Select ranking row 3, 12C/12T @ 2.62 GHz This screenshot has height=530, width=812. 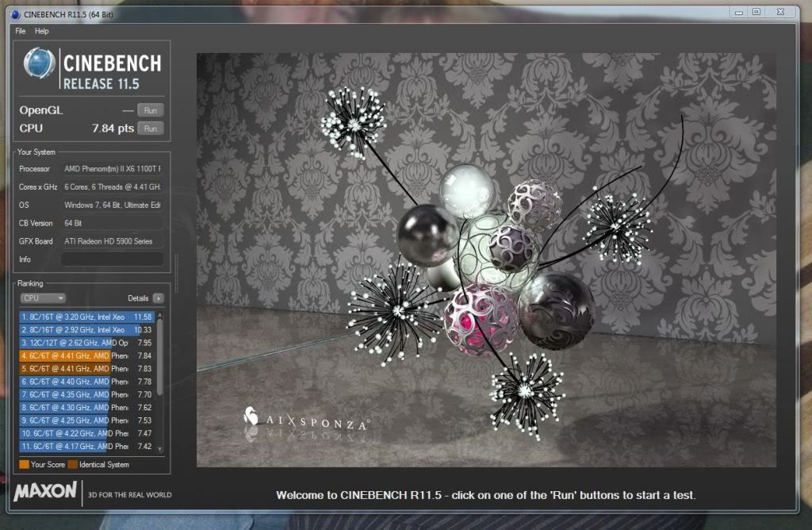click(87, 343)
